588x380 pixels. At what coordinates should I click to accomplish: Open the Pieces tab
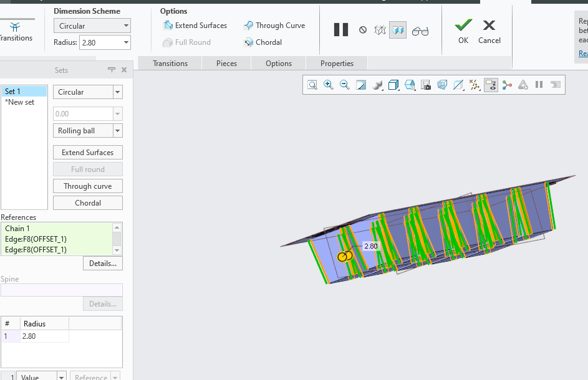[x=226, y=64]
